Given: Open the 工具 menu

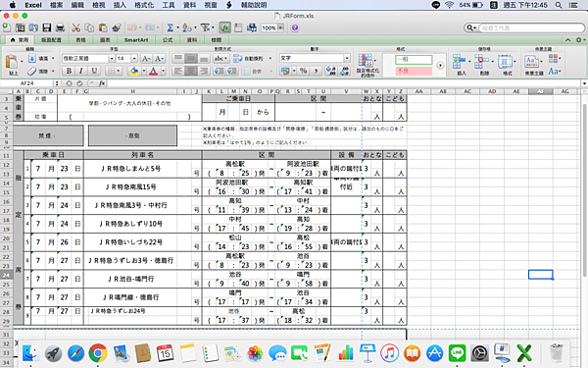Looking at the screenshot, I should click(169, 5).
